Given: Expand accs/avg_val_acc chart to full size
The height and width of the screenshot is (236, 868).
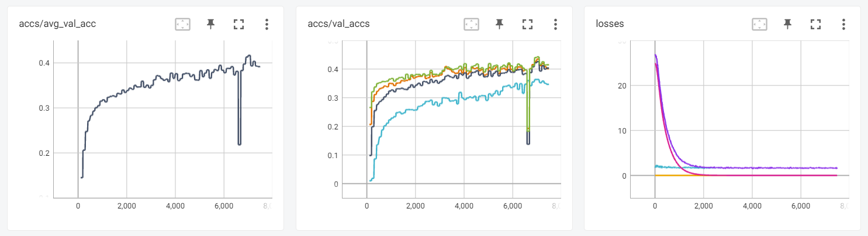Looking at the screenshot, I should (238, 24).
